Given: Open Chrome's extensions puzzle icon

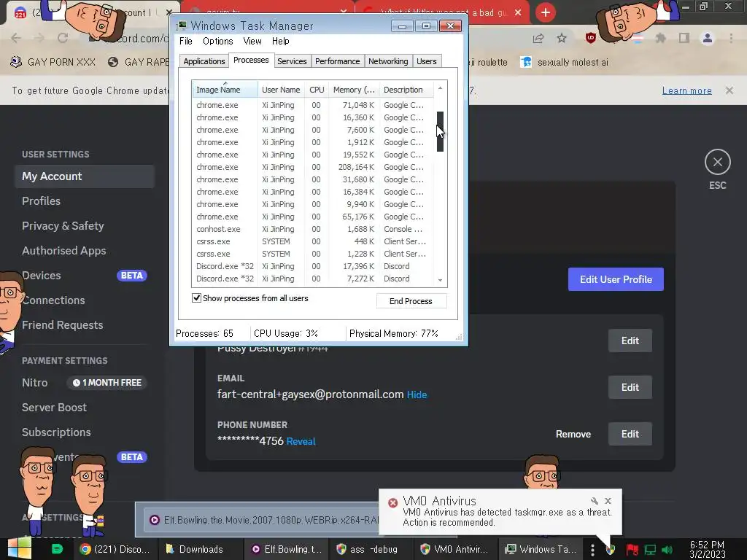Looking at the screenshot, I should click(660, 38).
